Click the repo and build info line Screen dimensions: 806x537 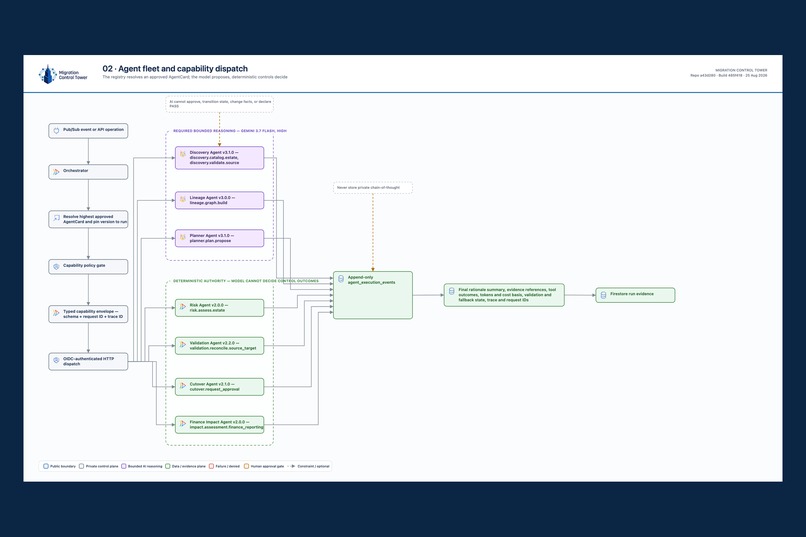pos(728,76)
